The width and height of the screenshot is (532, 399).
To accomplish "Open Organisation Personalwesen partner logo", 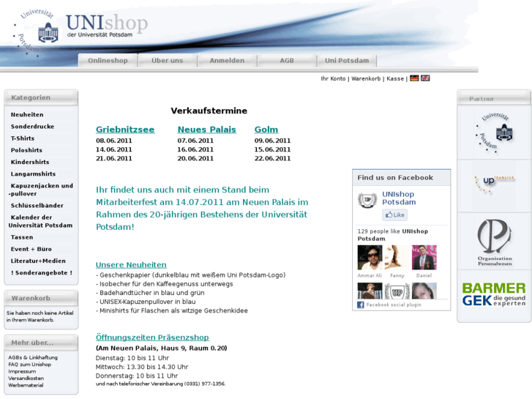I will click(495, 242).
